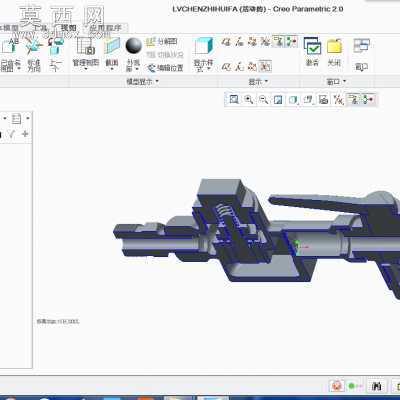
Task: Expand the 已命名视图 dropdown arrow
Action: pos(19,68)
